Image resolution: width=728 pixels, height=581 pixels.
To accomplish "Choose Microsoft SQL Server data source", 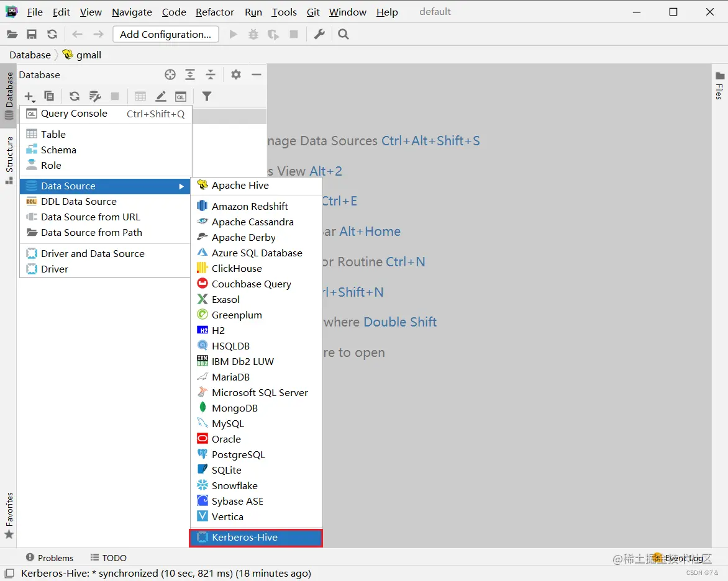I will coord(257,392).
